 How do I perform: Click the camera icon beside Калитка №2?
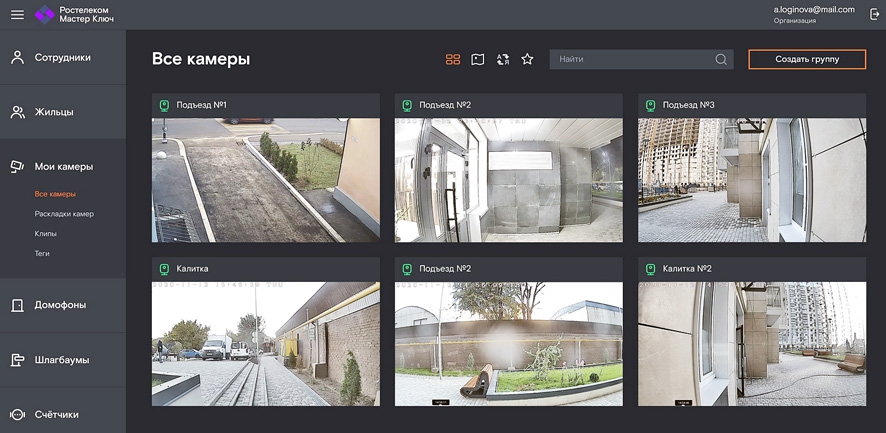click(651, 269)
